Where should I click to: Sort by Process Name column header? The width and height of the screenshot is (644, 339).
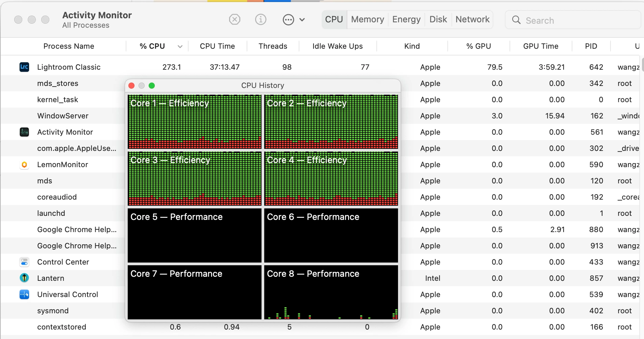(x=69, y=46)
